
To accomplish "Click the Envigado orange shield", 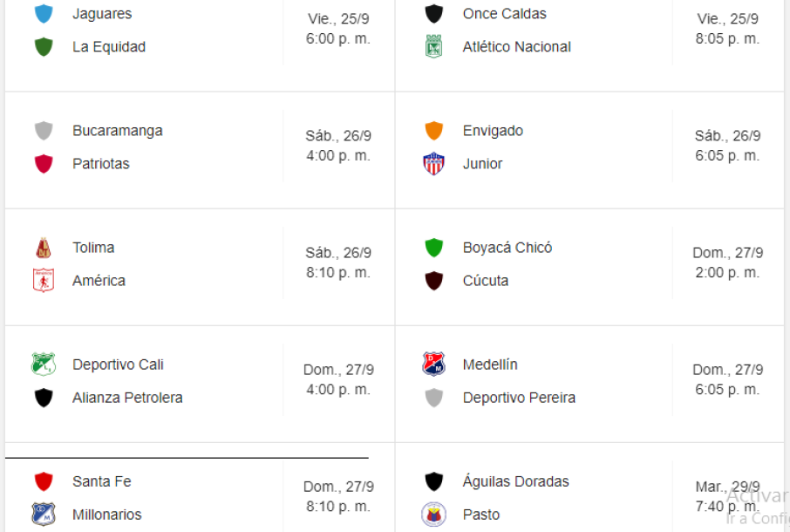I will 433,131.
